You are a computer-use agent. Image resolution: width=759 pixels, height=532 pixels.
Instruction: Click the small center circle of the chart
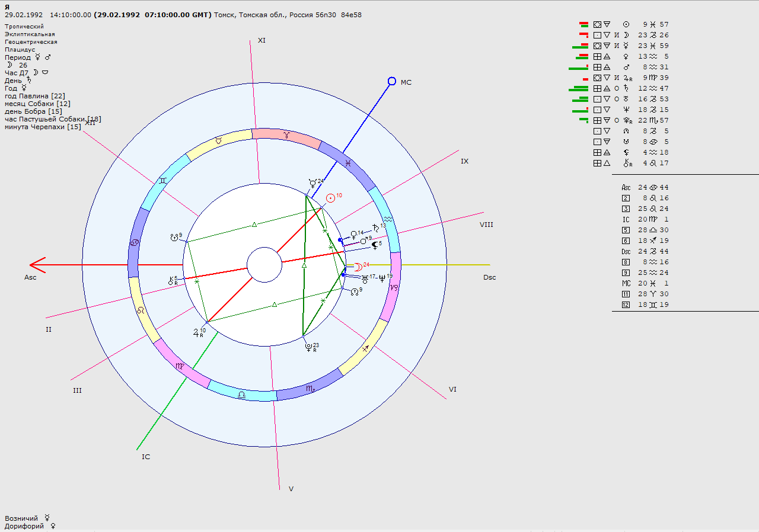tap(264, 265)
